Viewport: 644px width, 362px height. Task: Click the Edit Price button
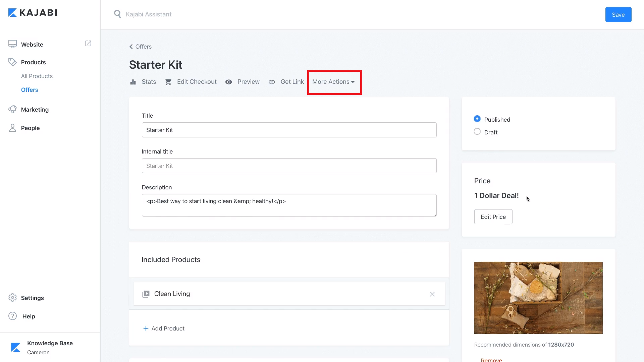pos(493,217)
